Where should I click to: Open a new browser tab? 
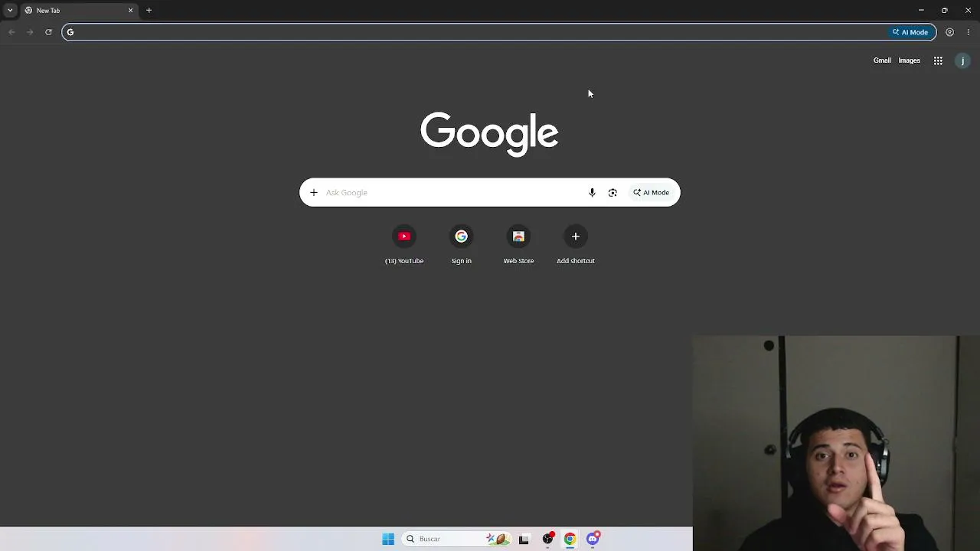tap(149, 10)
